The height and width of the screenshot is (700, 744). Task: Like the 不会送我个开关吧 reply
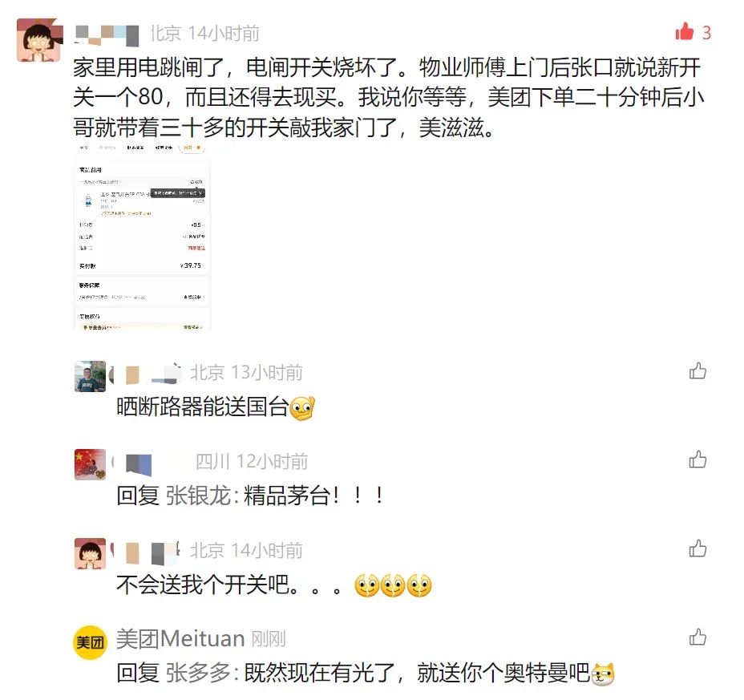coord(697,548)
